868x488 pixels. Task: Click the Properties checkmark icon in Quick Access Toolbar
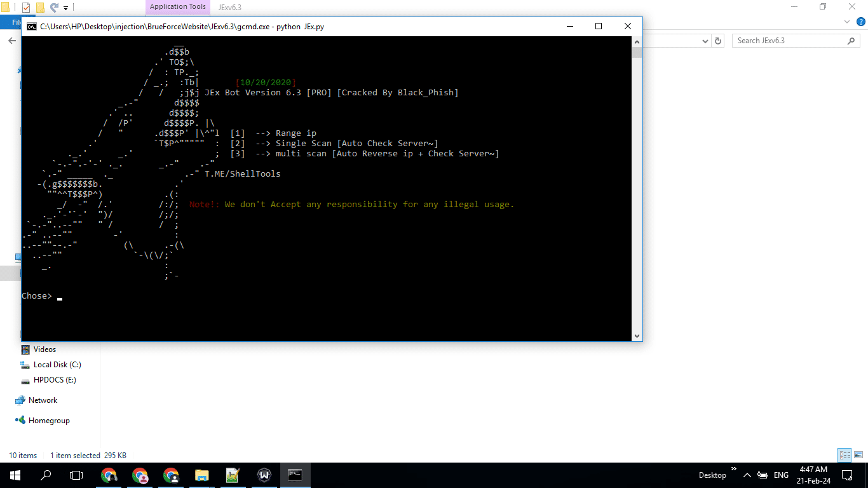click(x=25, y=8)
